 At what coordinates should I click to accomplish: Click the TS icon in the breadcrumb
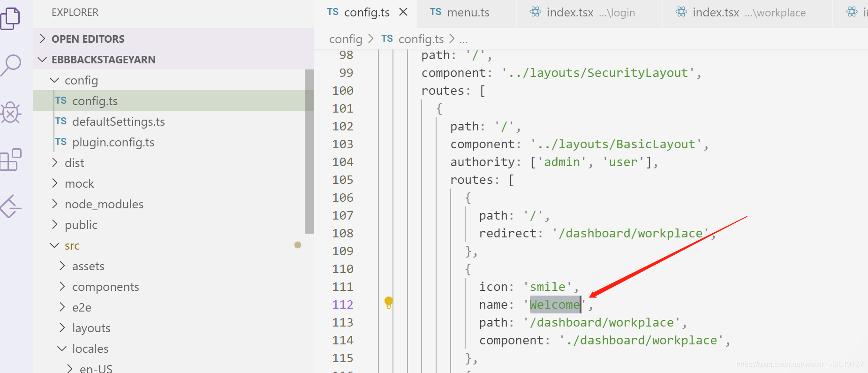coord(387,39)
